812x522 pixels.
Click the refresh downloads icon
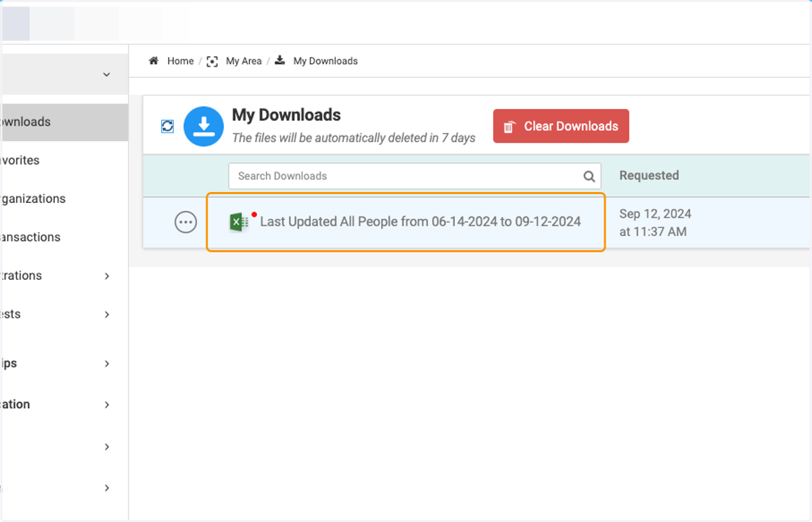pos(167,126)
